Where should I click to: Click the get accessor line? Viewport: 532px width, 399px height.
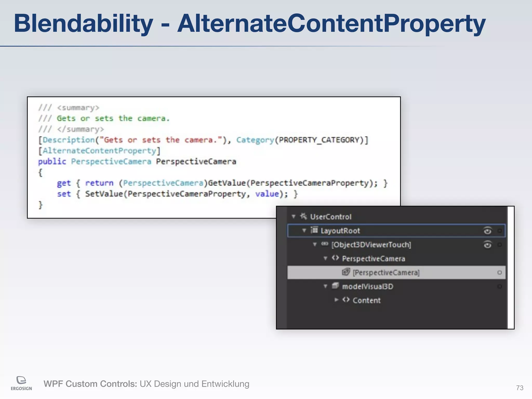pyautogui.click(x=222, y=183)
